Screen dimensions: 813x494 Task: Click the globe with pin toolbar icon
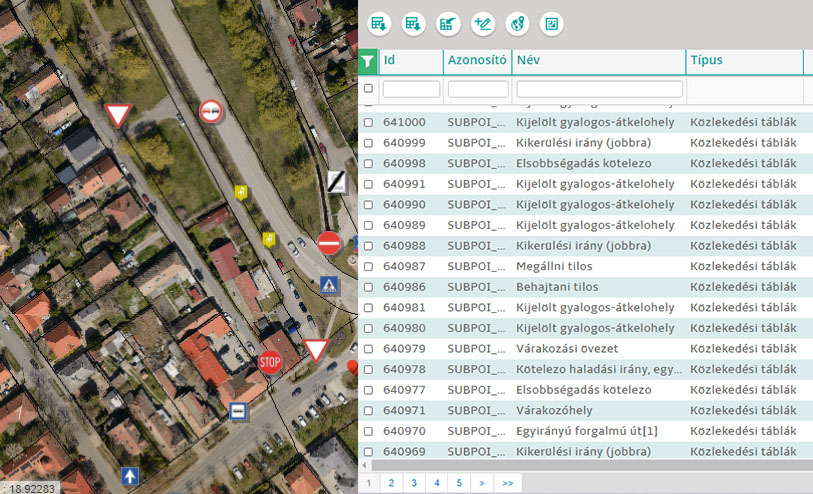517,23
